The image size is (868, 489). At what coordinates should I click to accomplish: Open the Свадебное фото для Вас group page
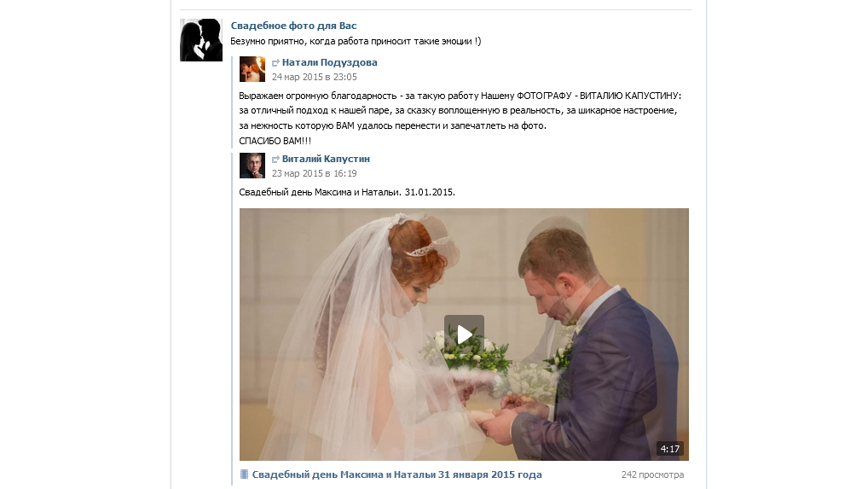tap(293, 26)
